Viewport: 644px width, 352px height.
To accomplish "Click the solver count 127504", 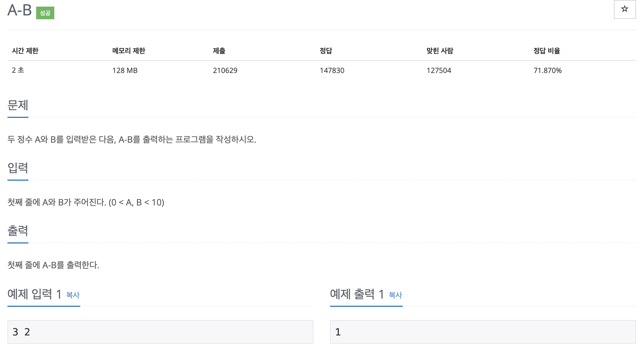I will point(439,71).
